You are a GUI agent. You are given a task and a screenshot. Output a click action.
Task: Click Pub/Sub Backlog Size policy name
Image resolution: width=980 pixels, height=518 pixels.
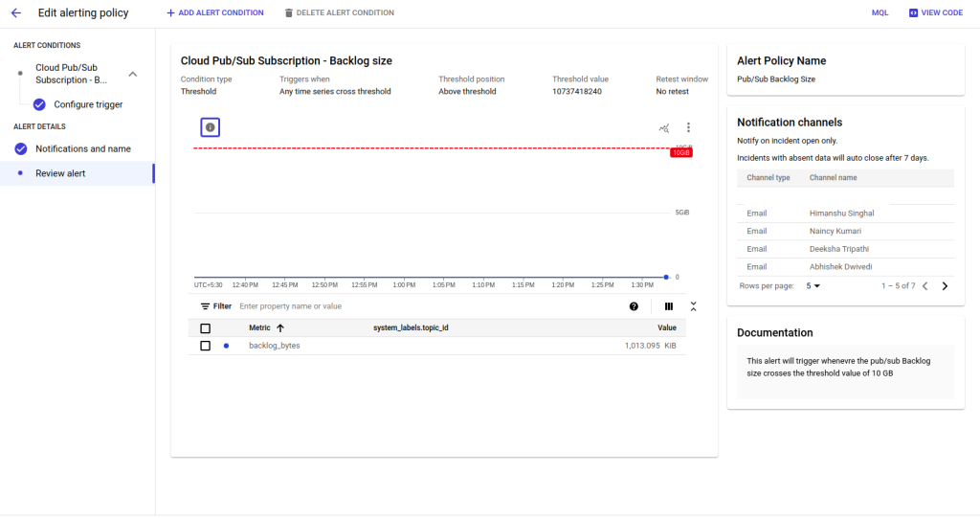pos(775,79)
